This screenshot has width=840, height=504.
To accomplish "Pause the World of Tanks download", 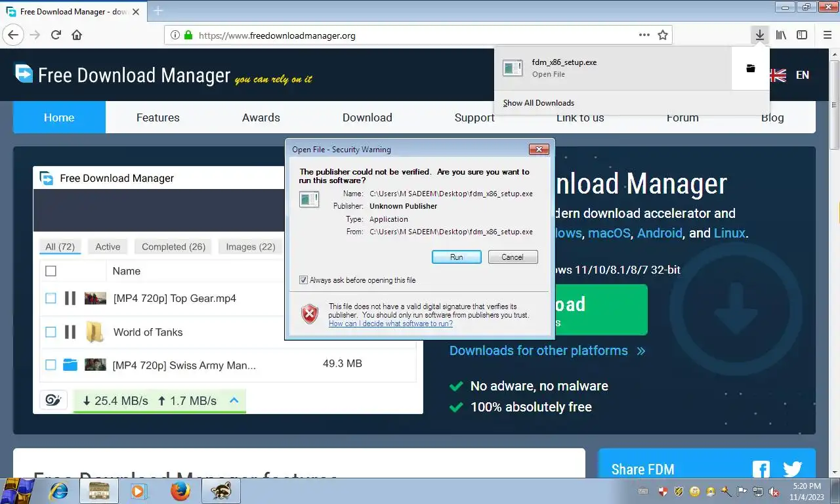I will pyautogui.click(x=70, y=332).
